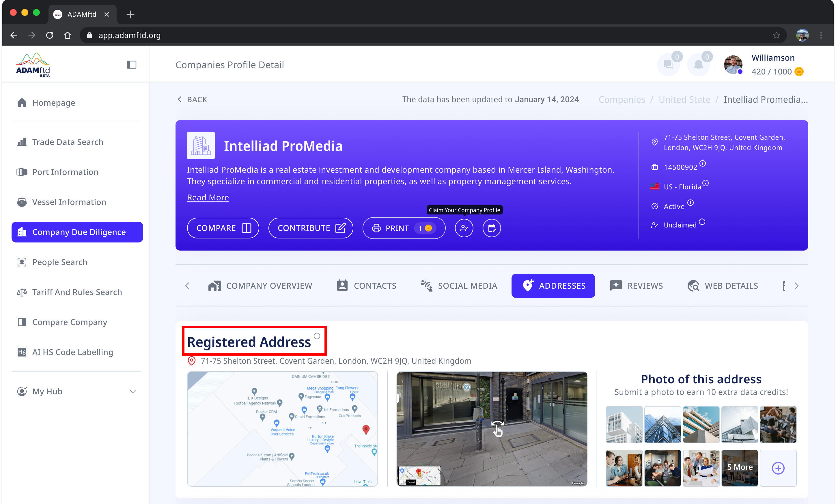
Task: Click the Compare Company sidebar icon
Action: pos(22,322)
